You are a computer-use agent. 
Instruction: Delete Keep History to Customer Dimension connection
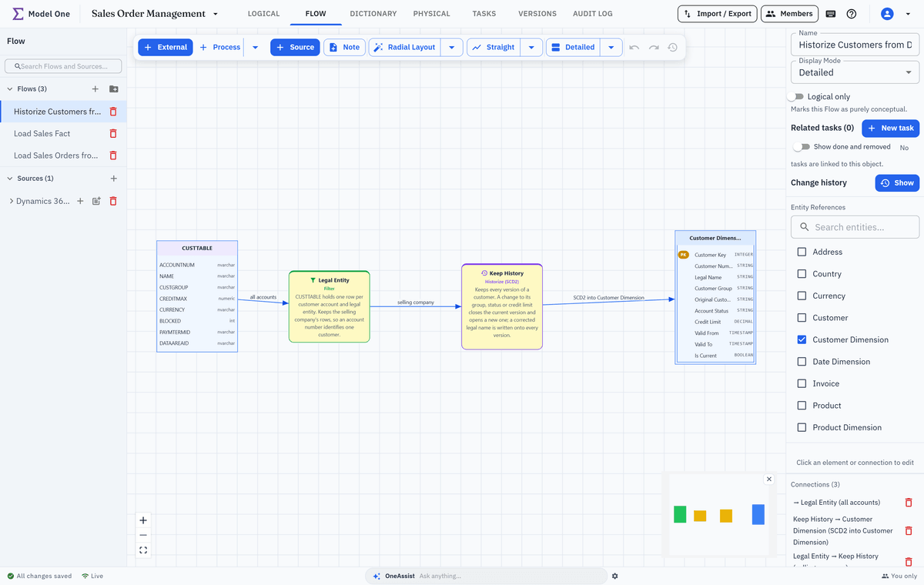pos(909,531)
